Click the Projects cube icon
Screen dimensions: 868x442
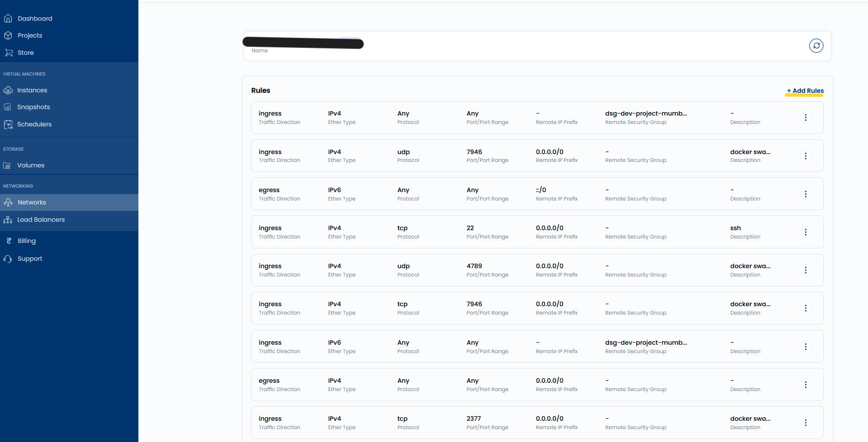click(x=8, y=36)
